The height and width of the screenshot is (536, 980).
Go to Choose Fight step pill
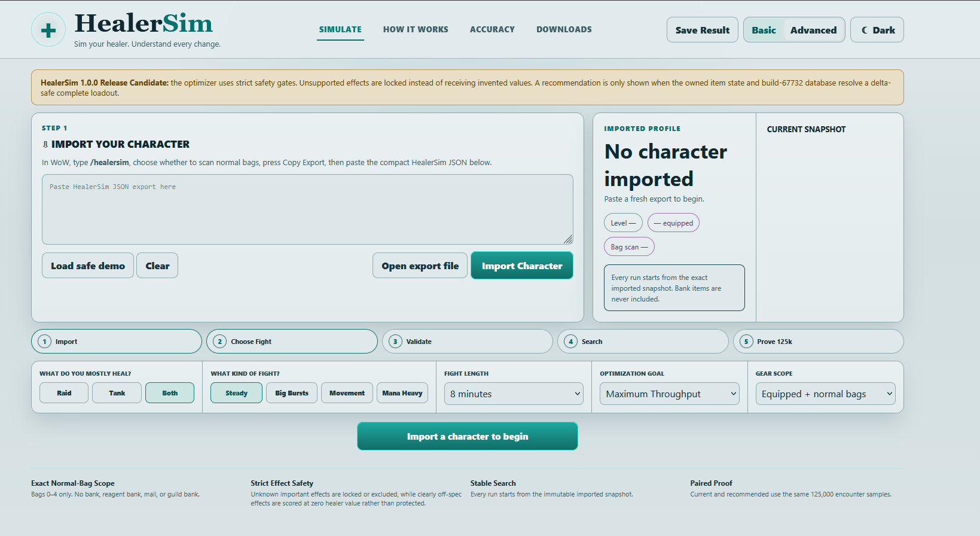(x=292, y=342)
